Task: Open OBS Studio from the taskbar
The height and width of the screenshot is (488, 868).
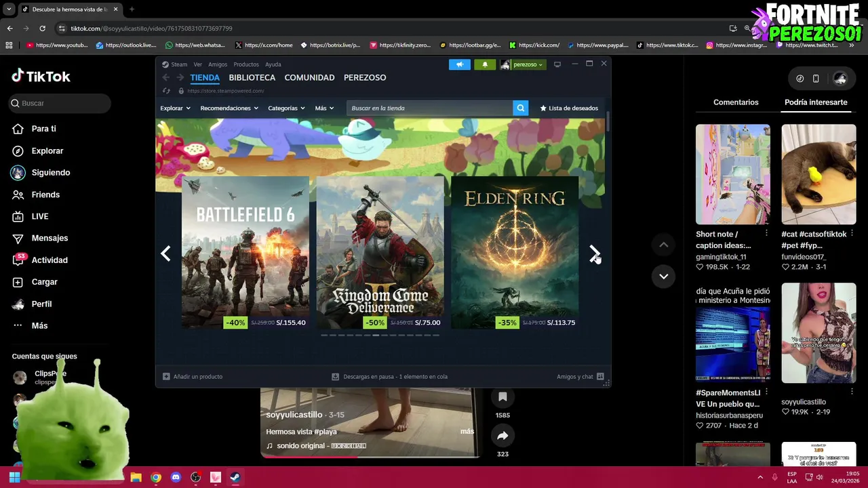Action: 195,477
